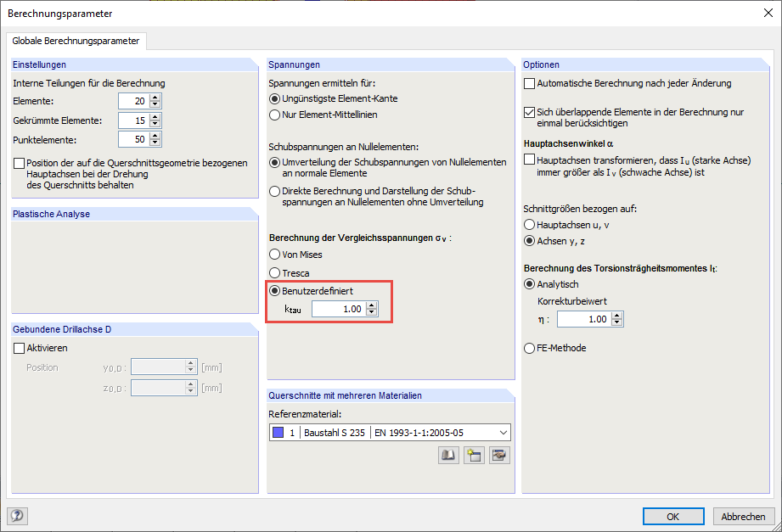Select Hauptachsen u, v axes option

click(528, 225)
